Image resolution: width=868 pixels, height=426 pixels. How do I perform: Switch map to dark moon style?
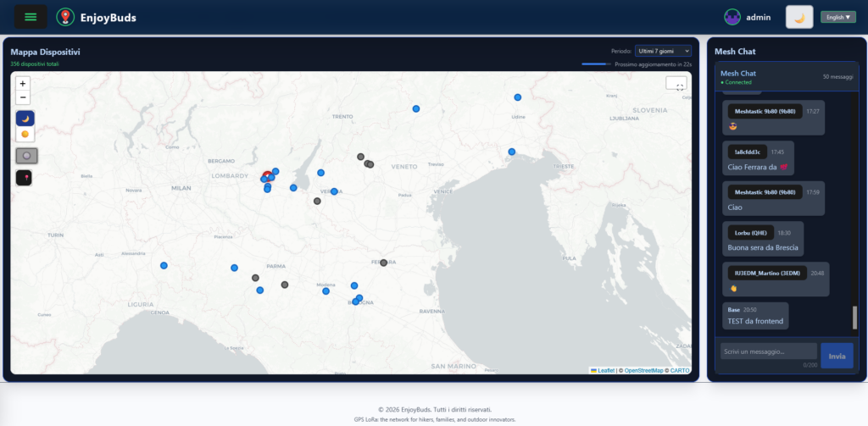coord(25,118)
